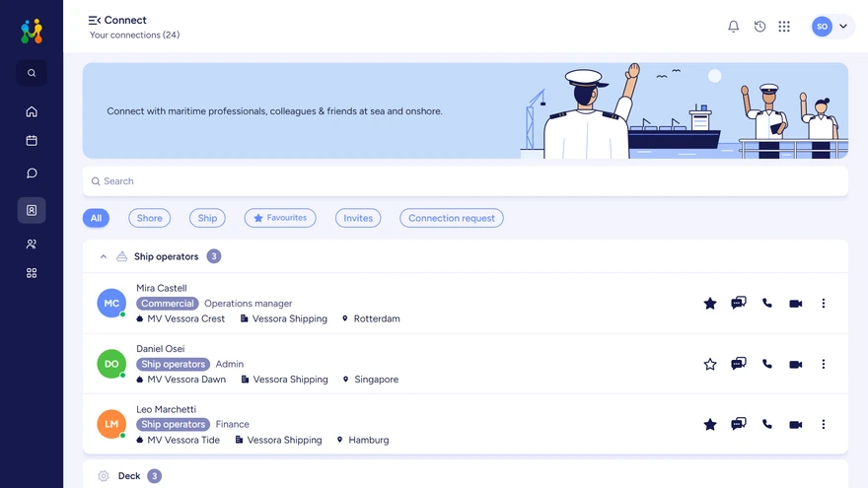The width and height of the screenshot is (868, 488).
Task: Click the LM avatar of Leo Marchetti
Action: click(111, 424)
